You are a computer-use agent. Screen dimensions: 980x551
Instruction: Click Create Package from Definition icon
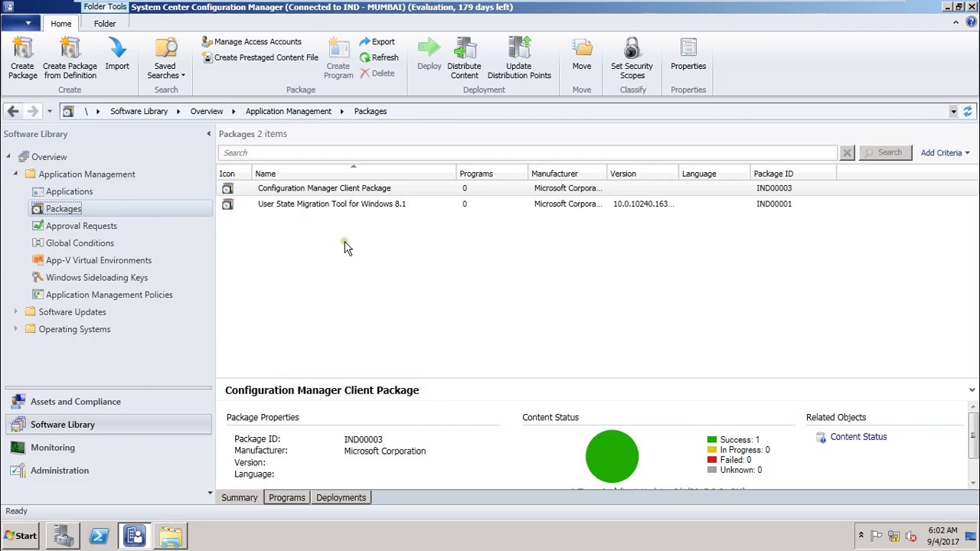[70, 48]
